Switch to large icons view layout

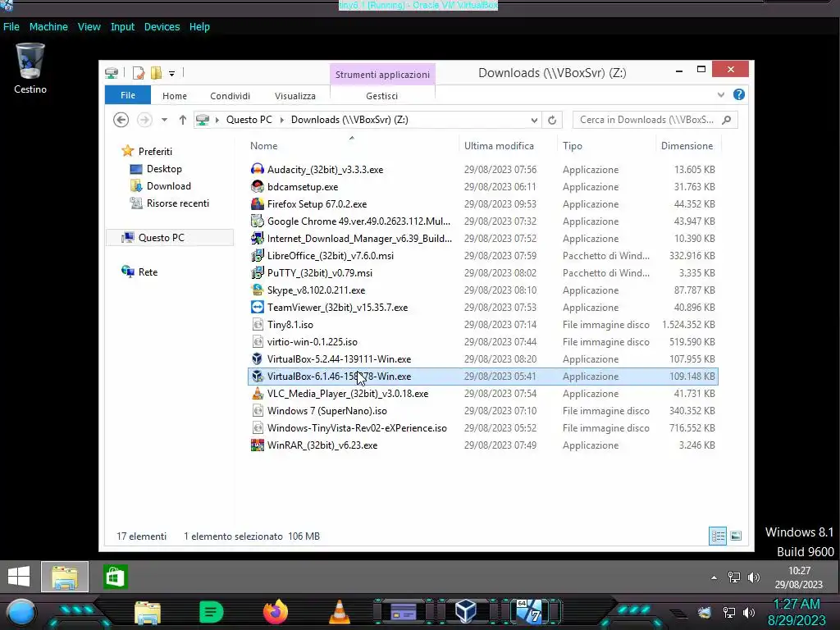tap(736, 536)
